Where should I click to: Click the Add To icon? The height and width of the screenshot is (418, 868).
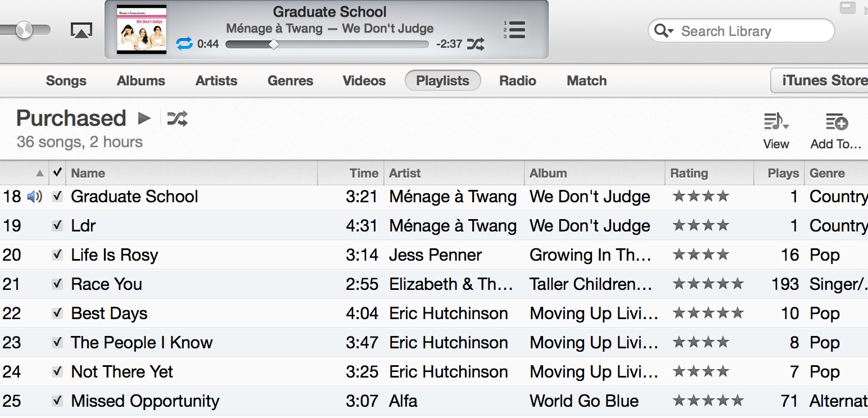pyautogui.click(x=835, y=122)
